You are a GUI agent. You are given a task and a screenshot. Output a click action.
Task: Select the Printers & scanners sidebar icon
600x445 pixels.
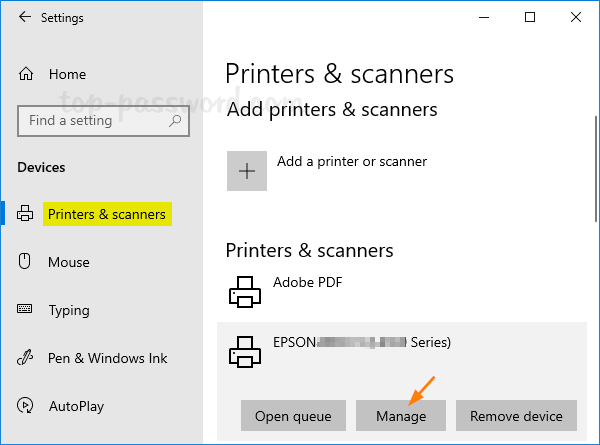pos(25,214)
